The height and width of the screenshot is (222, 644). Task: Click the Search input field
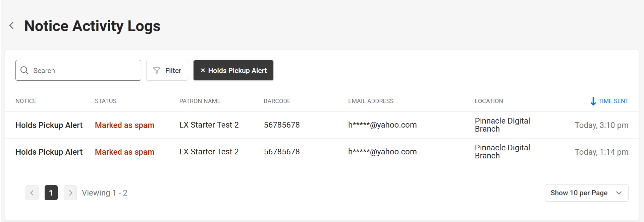click(78, 70)
